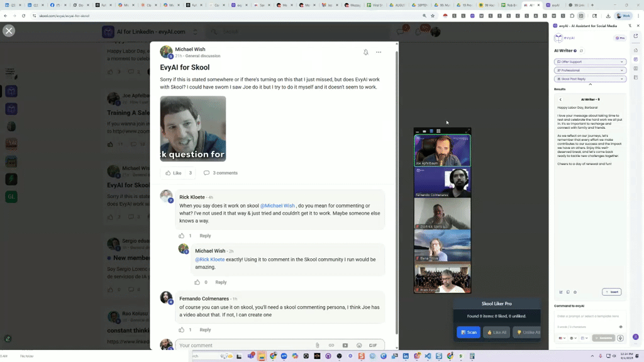Open the three-dot menu on the post
The width and height of the screenshot is (644, 362).
coord(378,52)
